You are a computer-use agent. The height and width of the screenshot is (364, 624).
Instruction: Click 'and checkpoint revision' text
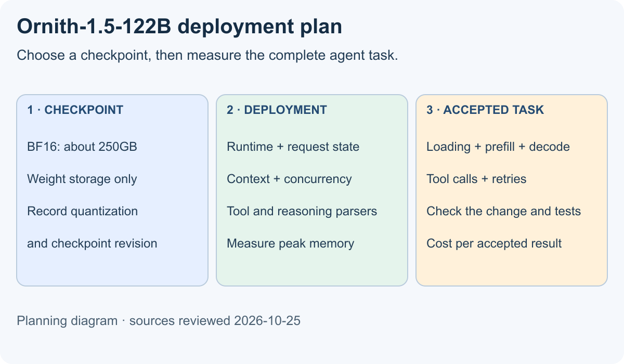(x=92, y=243)
